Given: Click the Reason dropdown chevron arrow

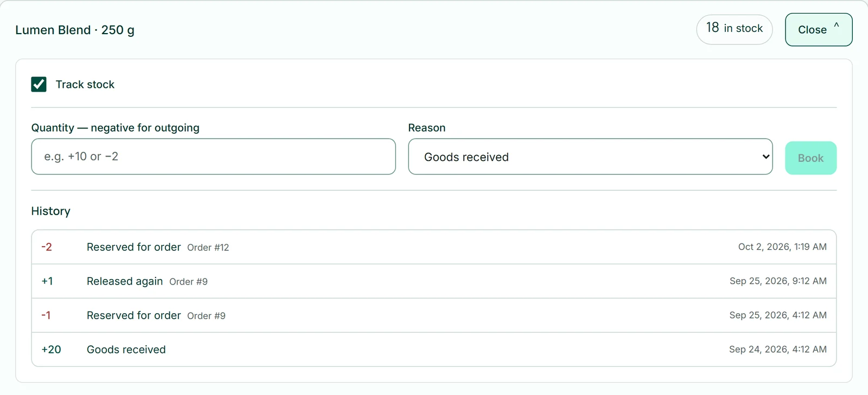Looking at the screenshot, I should [765, 157].
